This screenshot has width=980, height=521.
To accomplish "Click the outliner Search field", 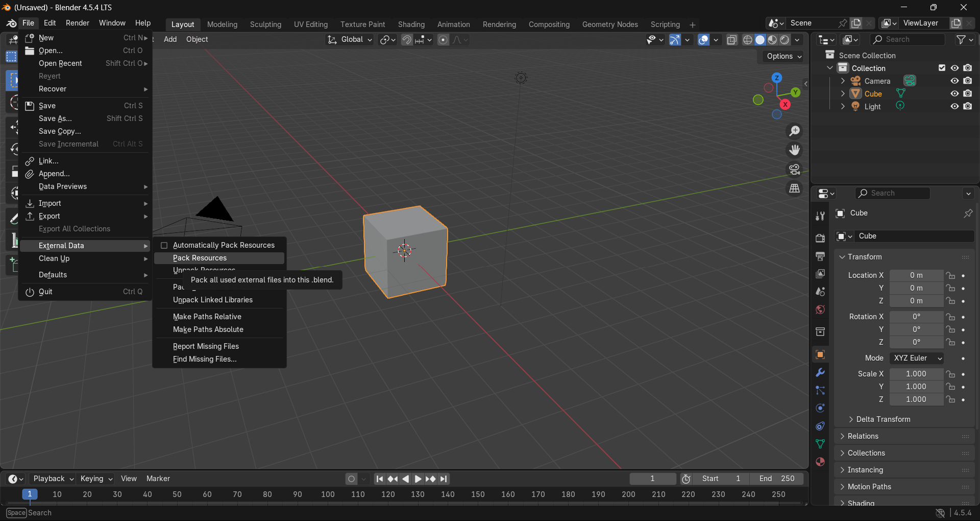I will coord(908,39).
